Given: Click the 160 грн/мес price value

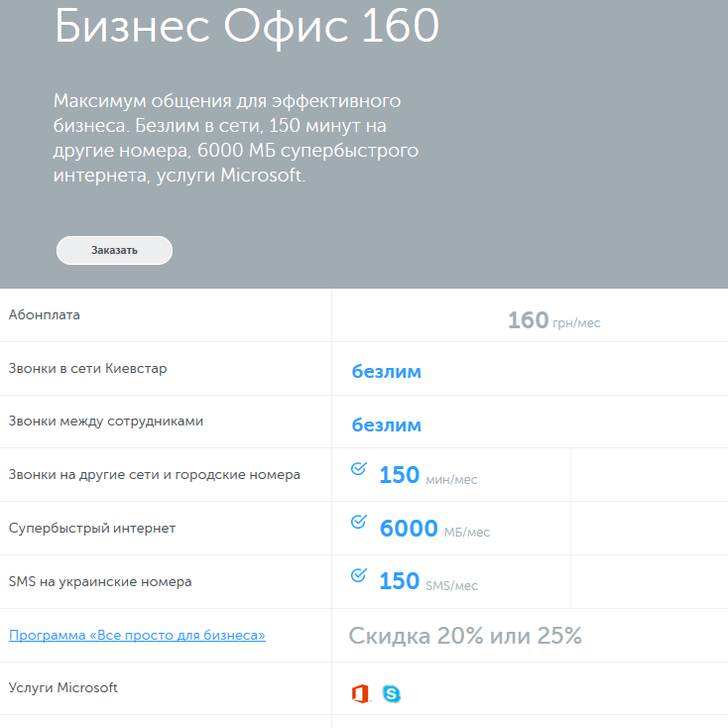Looking at the screenshot, I should [553, 320].
